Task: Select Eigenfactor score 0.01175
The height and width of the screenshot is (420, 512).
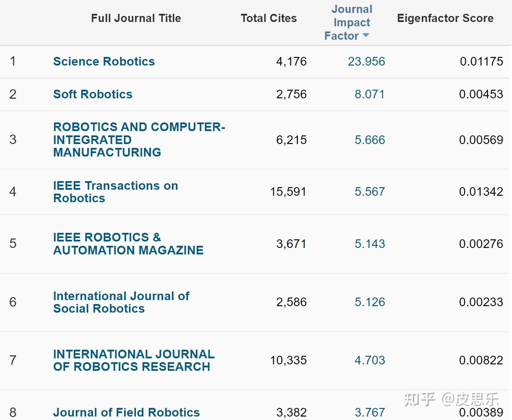Action: 481,61
